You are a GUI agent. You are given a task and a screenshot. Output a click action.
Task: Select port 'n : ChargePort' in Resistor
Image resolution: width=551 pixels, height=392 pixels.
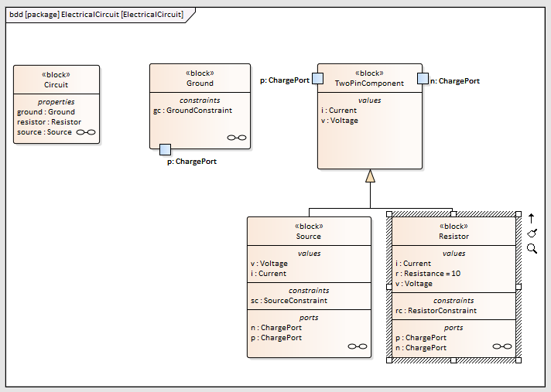coord(421,348)
